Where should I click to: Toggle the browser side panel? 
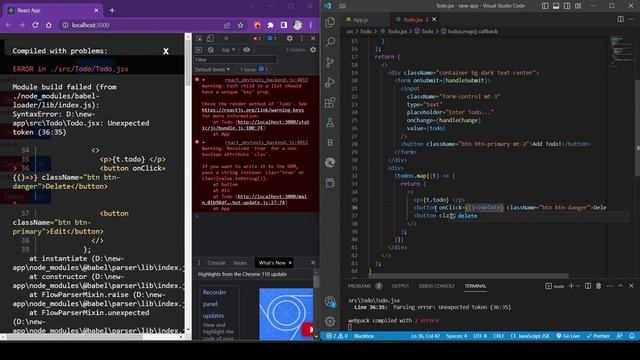[284, 25]
